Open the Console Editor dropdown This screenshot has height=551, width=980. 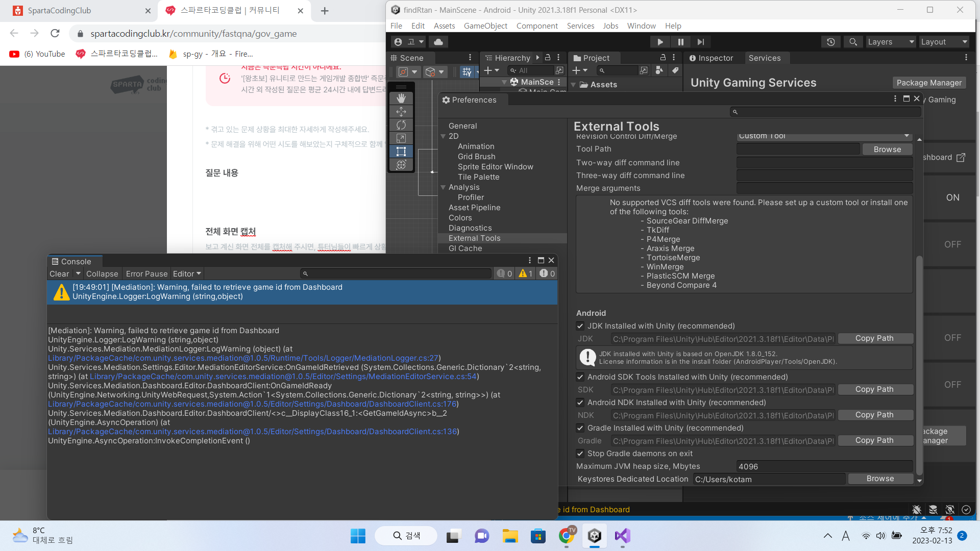tap(187, 274)
